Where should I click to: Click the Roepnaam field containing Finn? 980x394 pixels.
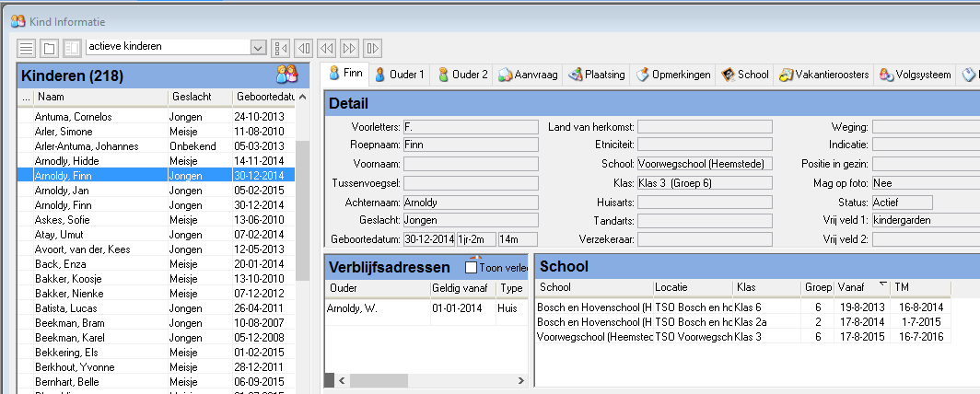(x=470, y=143)
